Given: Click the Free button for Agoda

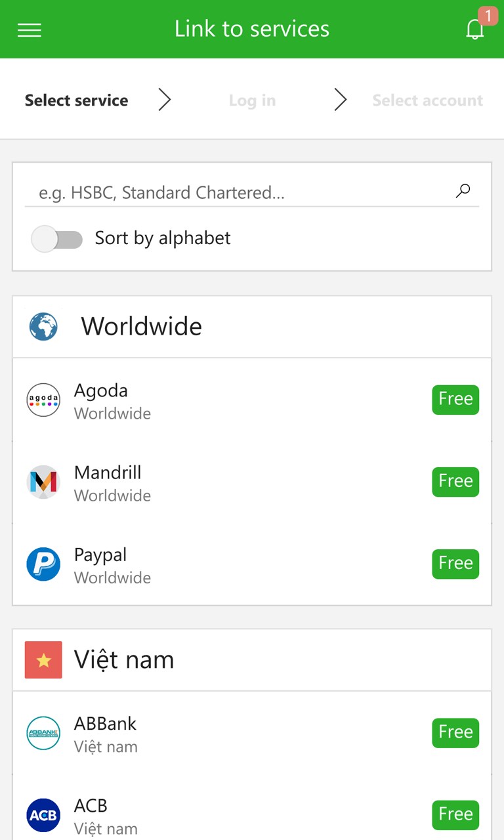Looking at the screenshot, I should coord(455,400).
